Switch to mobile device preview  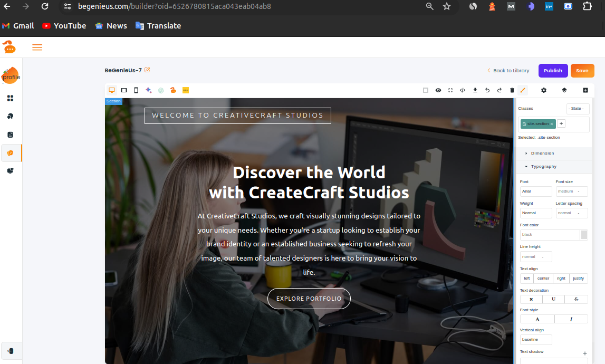pos(136,90)
